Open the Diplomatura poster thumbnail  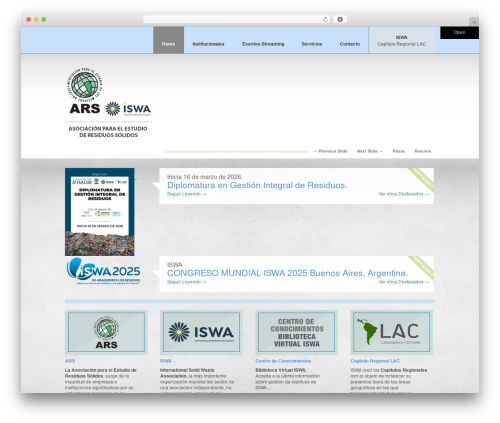tap(100, 212)
